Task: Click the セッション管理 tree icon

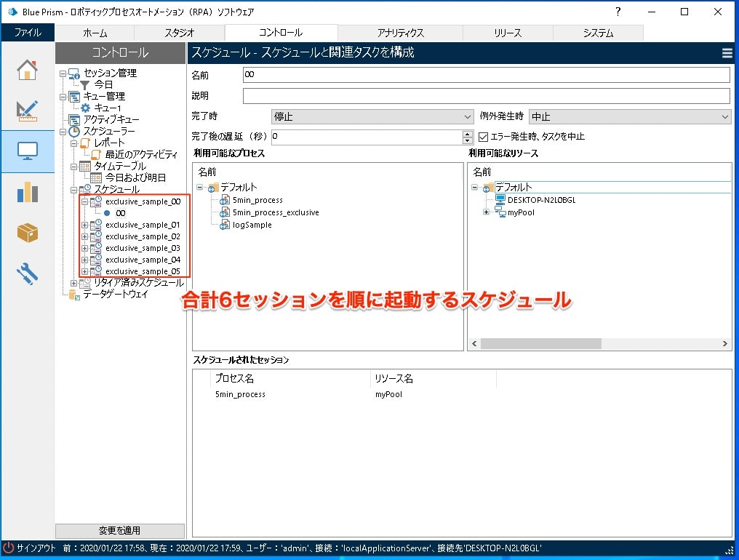Action: click(74, 73)
